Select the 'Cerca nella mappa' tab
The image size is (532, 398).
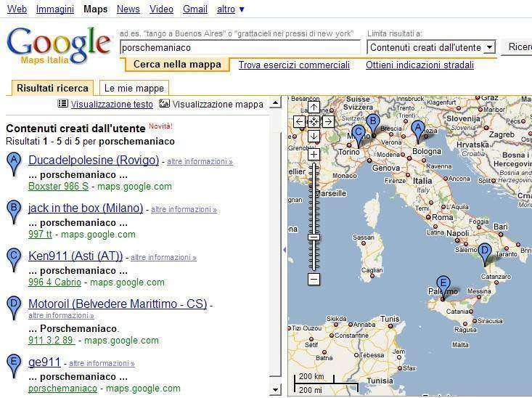click(x=177, y=65)
